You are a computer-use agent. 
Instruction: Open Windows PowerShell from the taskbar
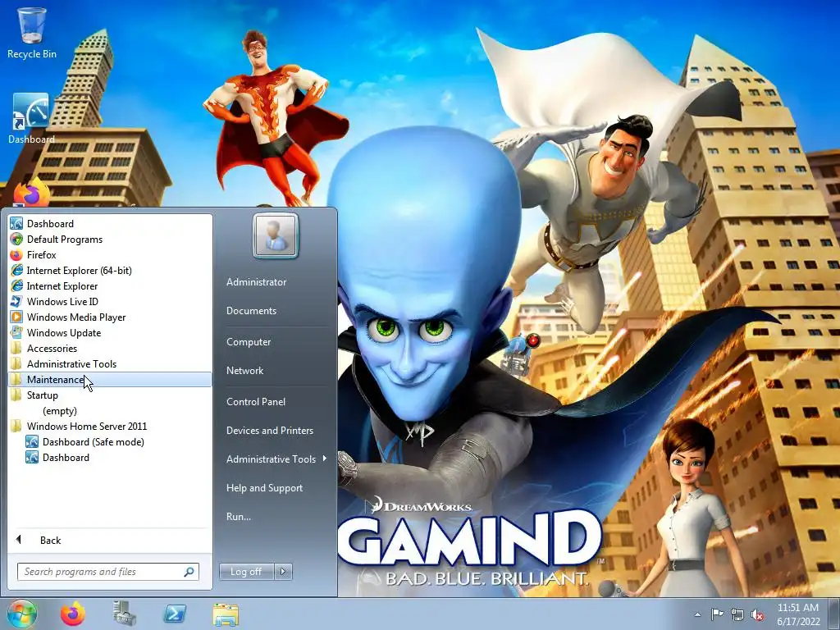(176, 614)
